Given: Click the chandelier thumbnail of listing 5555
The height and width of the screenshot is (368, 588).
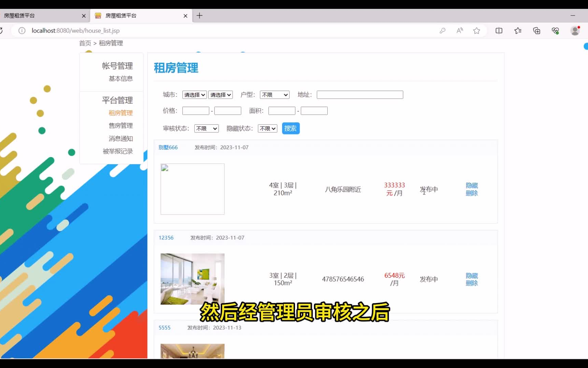Looking at the screenshot, I should pyautogui.click(x=193, y=351).
